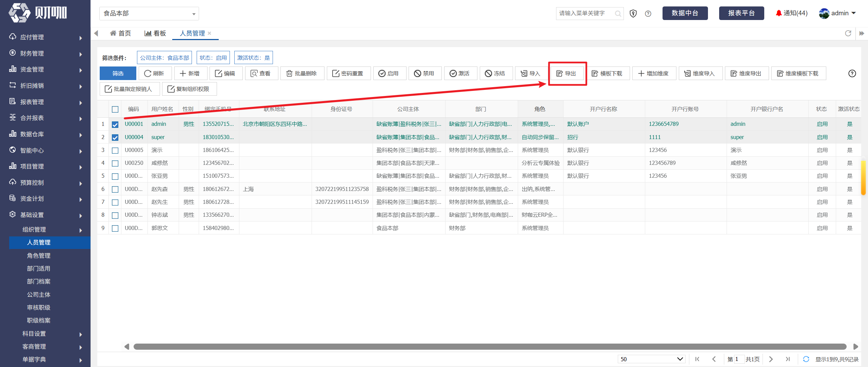Click the pagination refresh icon at bottom
868x367 pixels.
pyautogui.click(x=806, y=359)
